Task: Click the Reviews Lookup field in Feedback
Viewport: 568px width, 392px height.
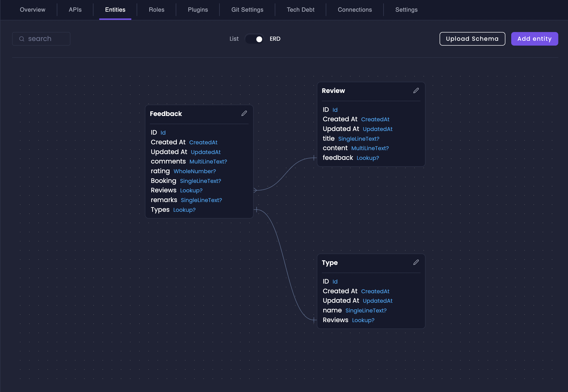Action: (176, 190)
